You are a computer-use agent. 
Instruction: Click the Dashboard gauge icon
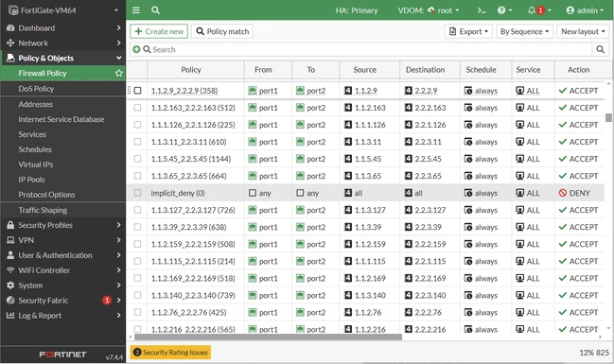coord(10,28)
